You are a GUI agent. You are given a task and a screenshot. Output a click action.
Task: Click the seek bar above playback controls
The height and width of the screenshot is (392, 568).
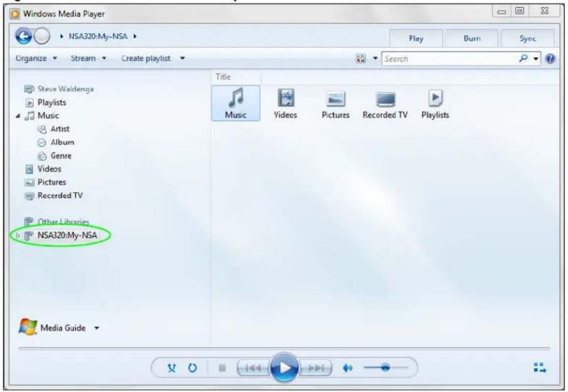tap(284, 348)
